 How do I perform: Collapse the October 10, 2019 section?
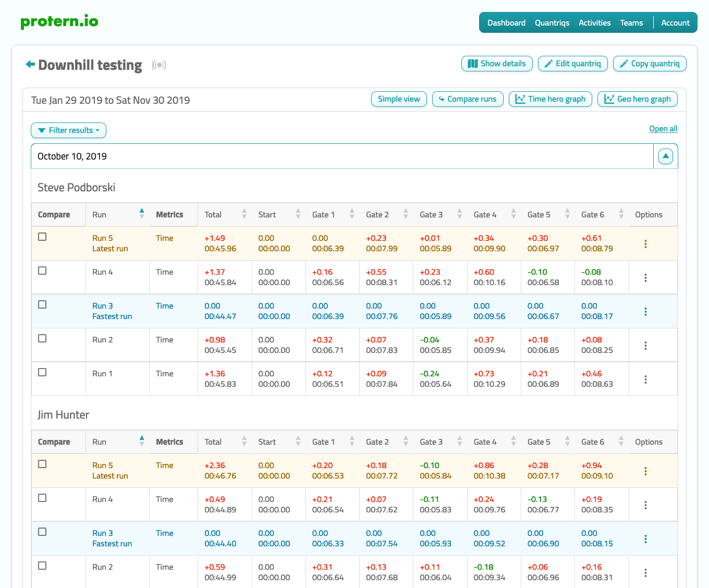(665, 156)
